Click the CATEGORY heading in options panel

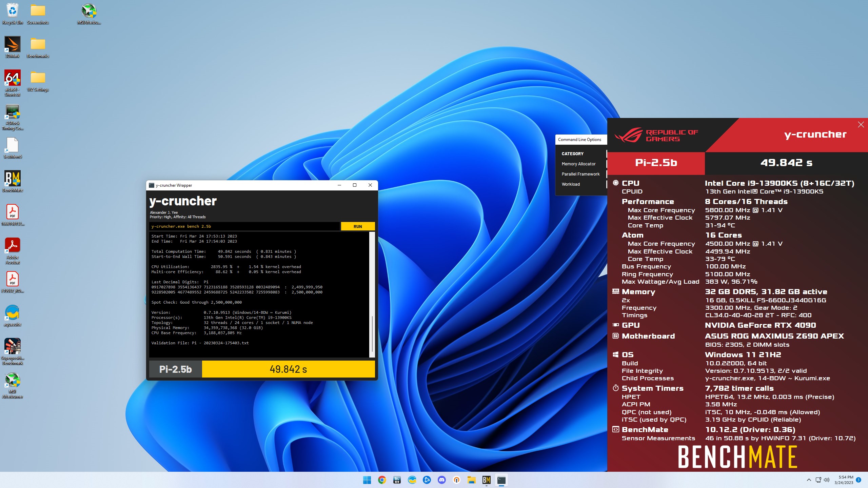[572, 154]
